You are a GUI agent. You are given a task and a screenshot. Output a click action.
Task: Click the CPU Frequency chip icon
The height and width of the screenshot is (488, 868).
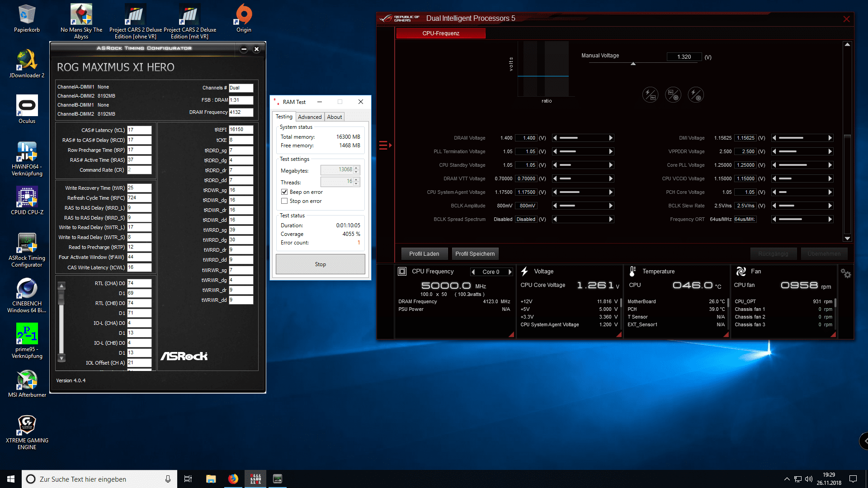402,271
